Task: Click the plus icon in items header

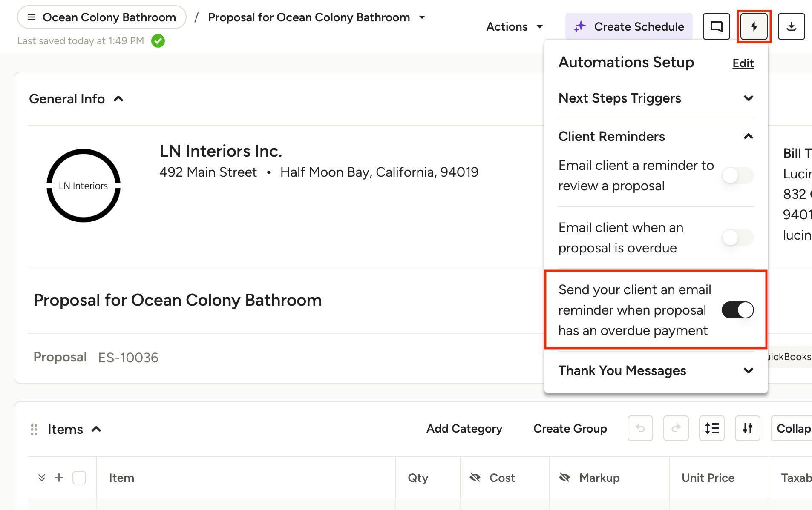Action: [59, 478]
